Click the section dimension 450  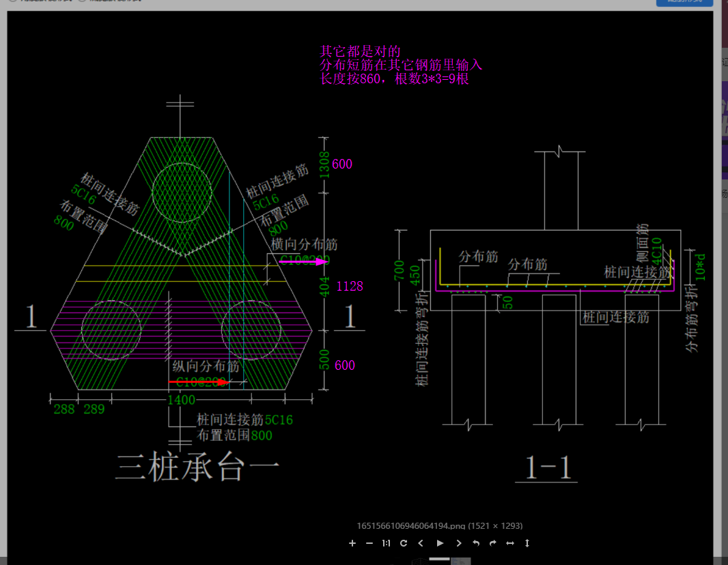click(415, 274)
